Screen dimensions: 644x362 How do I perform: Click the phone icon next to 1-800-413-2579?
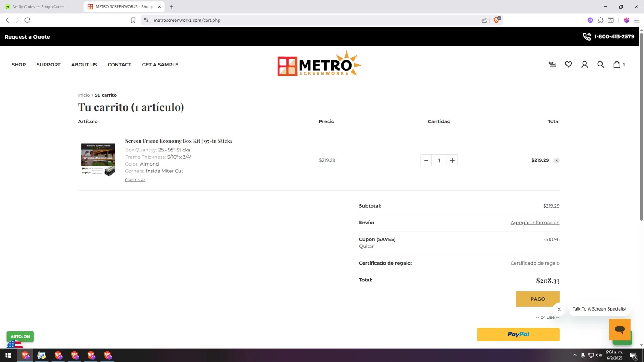pos(586,37)
